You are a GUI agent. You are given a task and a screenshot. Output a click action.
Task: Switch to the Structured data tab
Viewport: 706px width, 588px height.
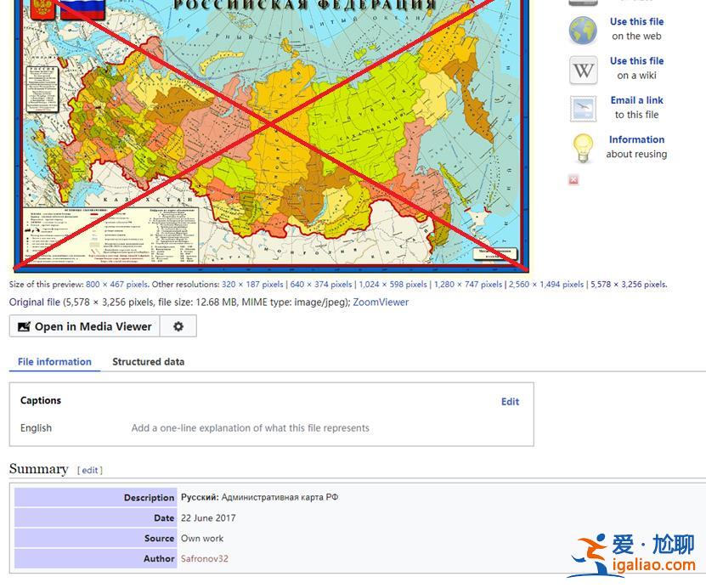(x=148, y=362)
